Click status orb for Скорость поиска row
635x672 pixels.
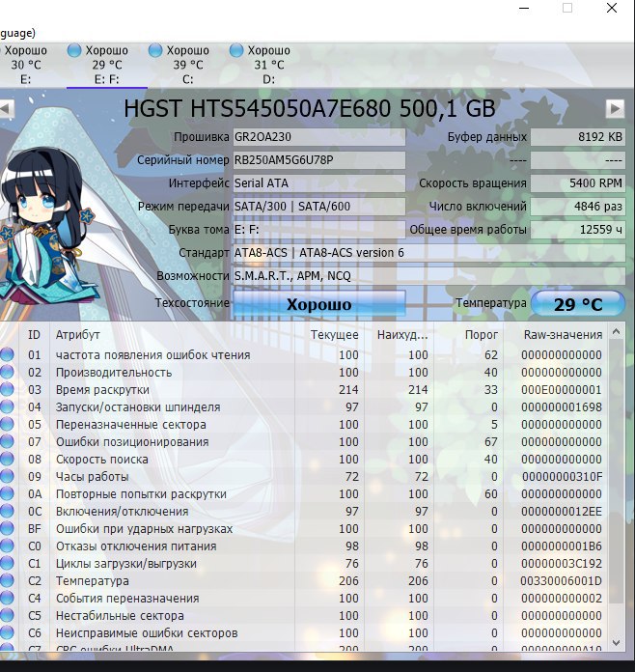[7, 459]
